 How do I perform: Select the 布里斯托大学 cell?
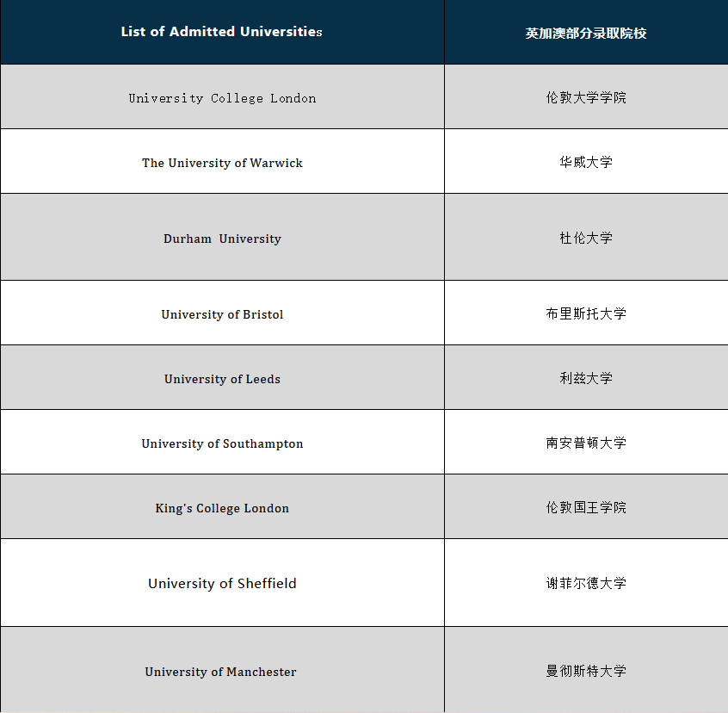point(586,313)
